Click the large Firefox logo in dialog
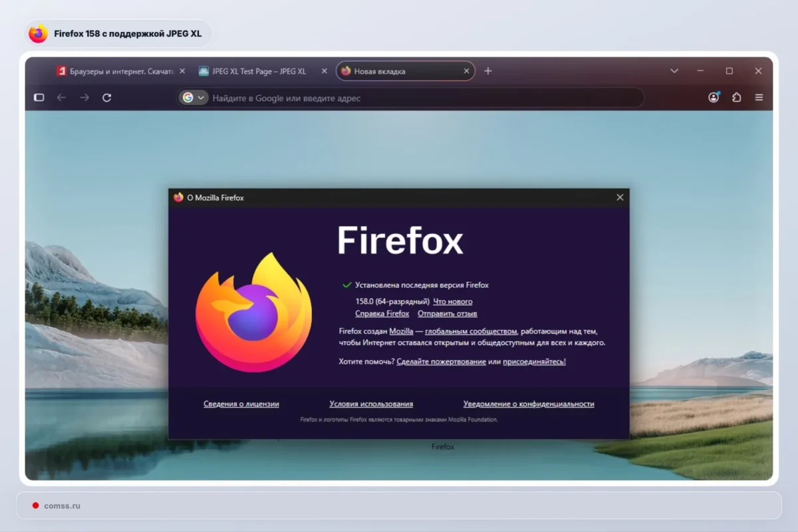 [253, 312]
